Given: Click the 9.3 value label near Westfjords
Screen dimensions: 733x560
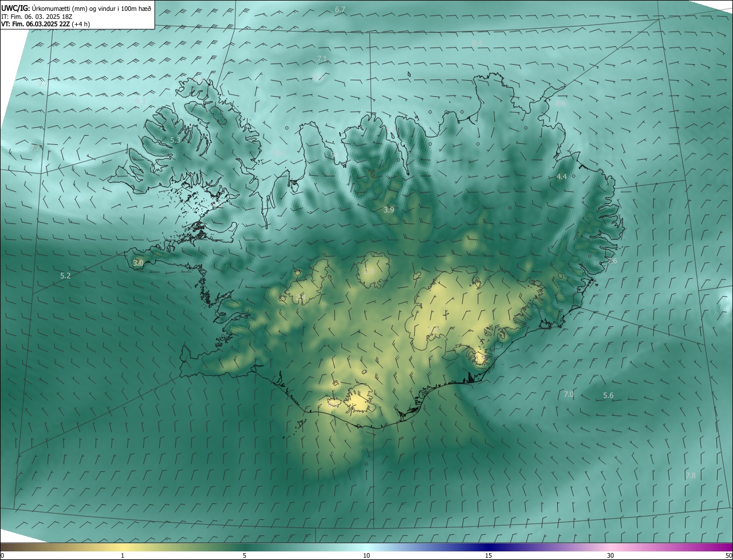Looking at the screenshot, I should click(x=140, y=100).
